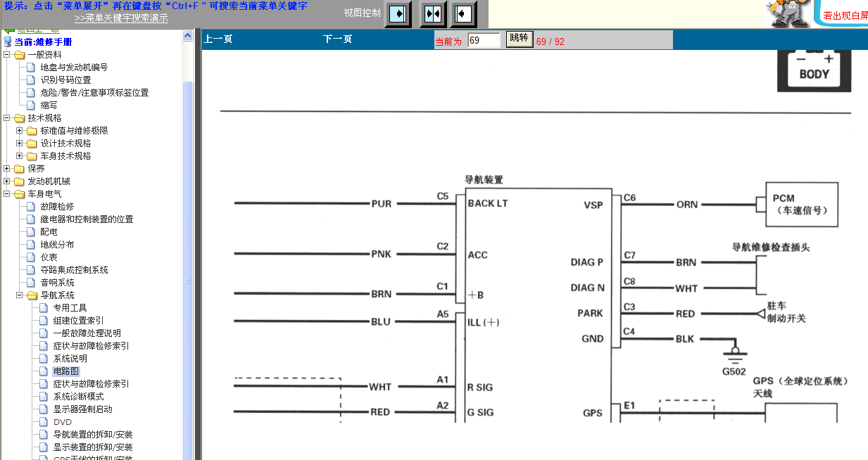Click the green back arrow icon above the tree
The height and width of the screenshot is (460, 868).
[x=8, y=30]
